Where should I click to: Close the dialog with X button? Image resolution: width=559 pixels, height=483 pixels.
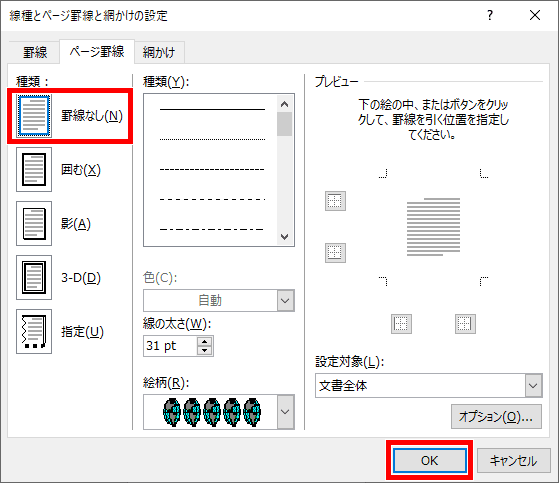click(x=535, y=15)
